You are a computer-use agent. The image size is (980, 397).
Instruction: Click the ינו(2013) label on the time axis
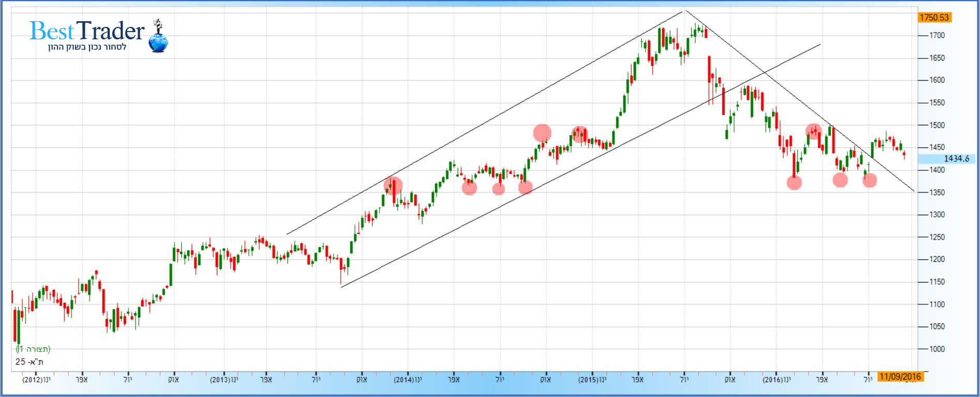(224, 380)
